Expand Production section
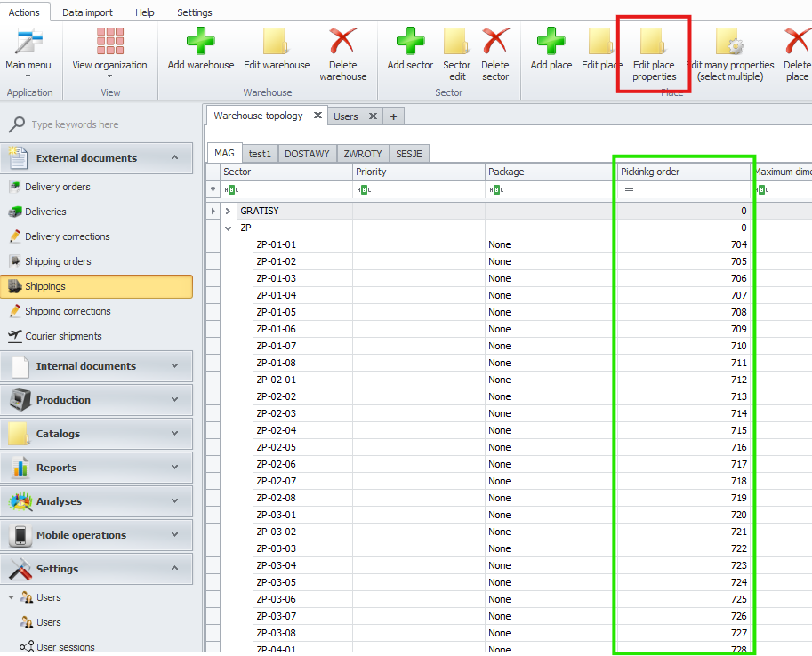812x656 pixels. (x=175, y=399)
